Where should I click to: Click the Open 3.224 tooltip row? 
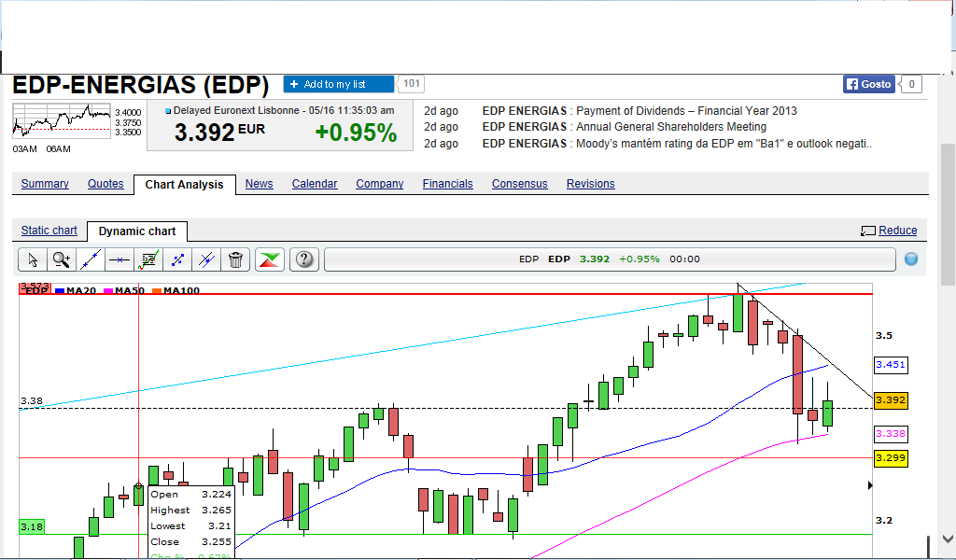190,494
